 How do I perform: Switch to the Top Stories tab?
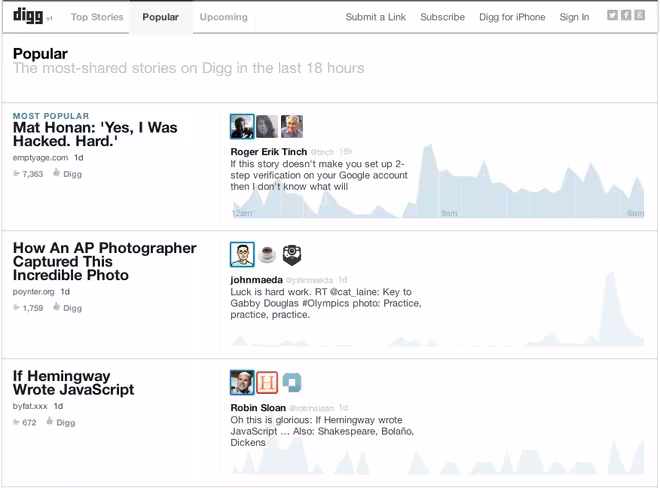[97, 17]
